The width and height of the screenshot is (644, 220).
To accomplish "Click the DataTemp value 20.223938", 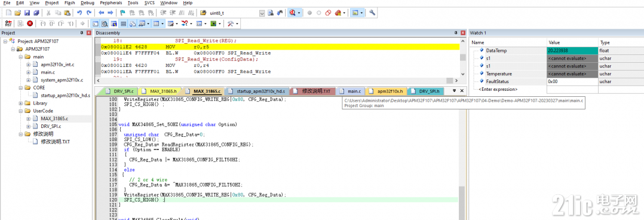I will point(573,51).
